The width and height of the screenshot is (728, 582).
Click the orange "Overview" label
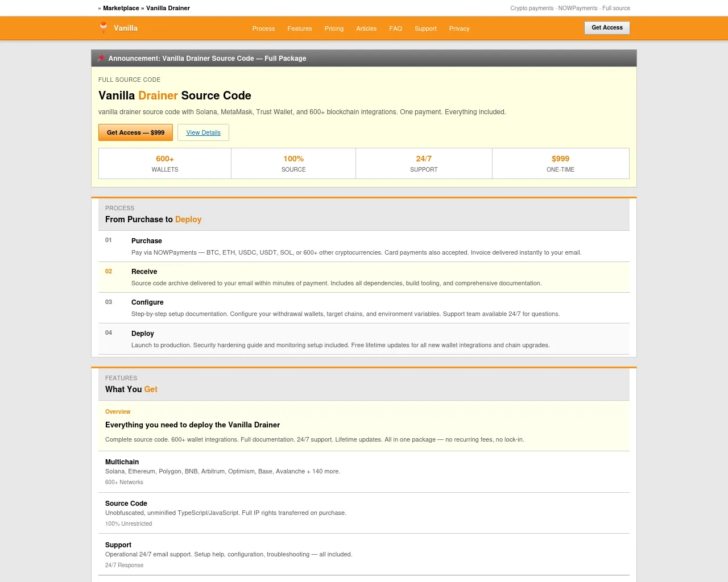[118, 411]
